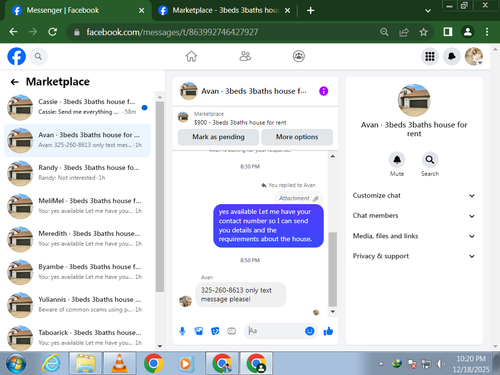Open Byambe's conversation

[77, 272]
